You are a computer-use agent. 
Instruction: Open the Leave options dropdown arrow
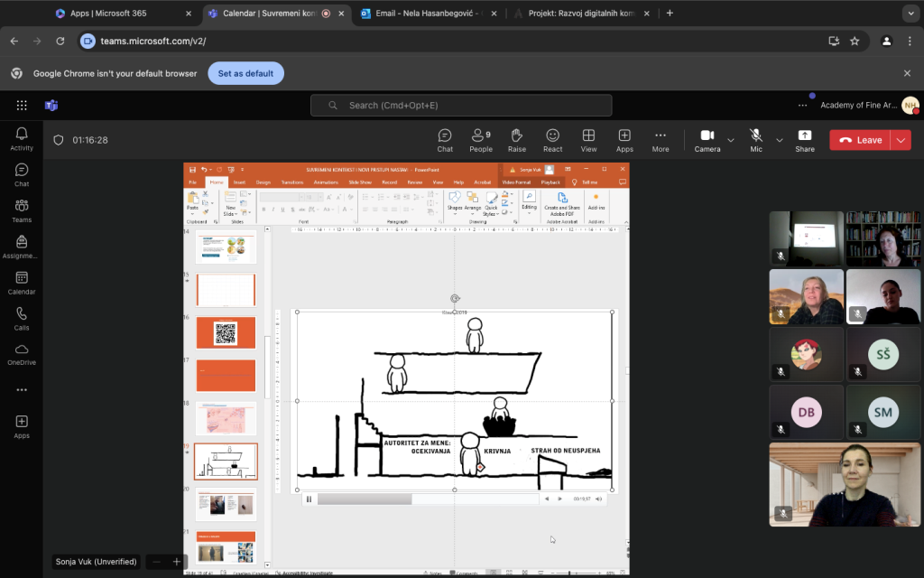coord(901,140)
